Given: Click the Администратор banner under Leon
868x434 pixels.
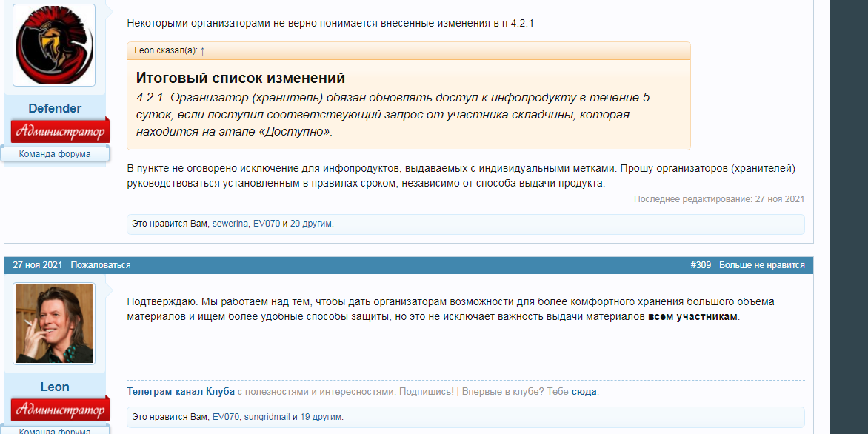Looking at the screenshot, I should coord(60,410).
